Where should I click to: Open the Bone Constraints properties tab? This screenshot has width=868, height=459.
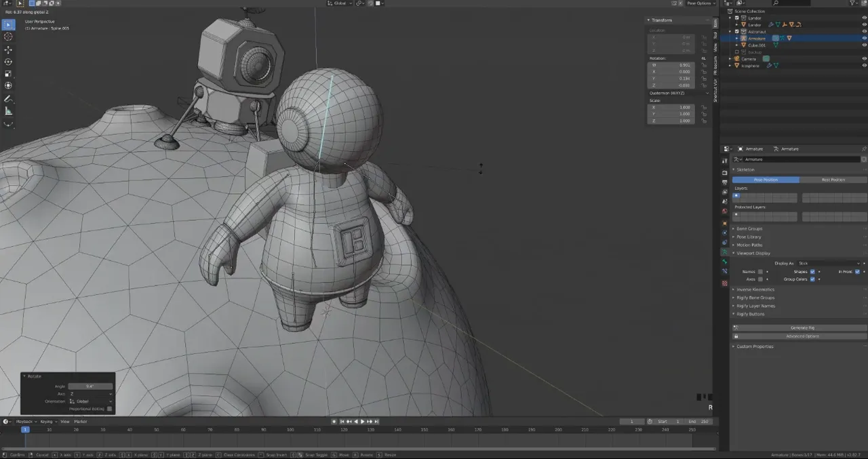[724, 272]
